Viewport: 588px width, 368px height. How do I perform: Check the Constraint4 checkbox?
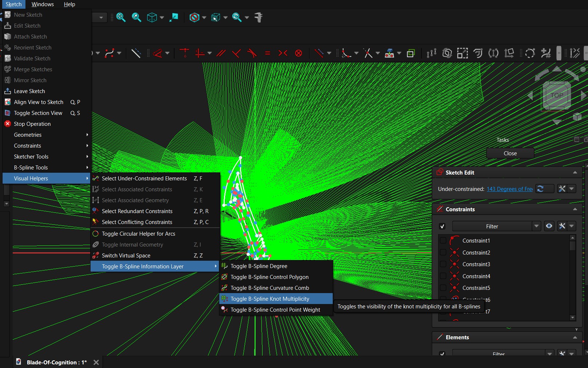(443, 276)
